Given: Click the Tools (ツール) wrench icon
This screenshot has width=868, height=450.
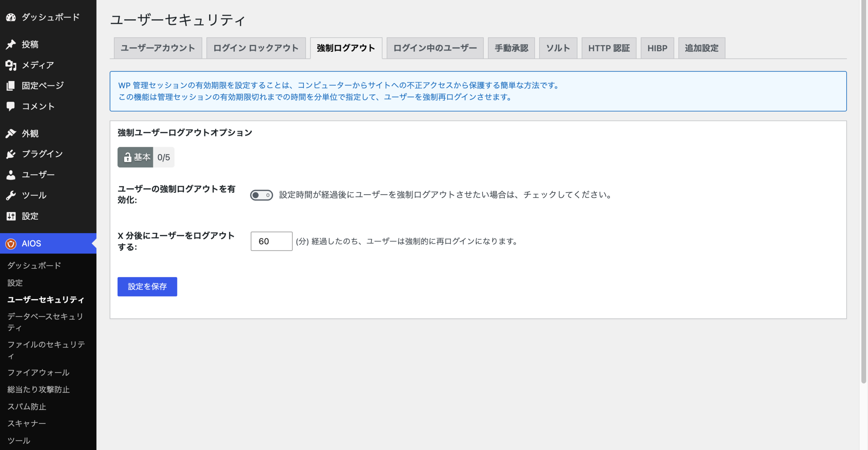Looking at the screenshot, I should [11, 196].
